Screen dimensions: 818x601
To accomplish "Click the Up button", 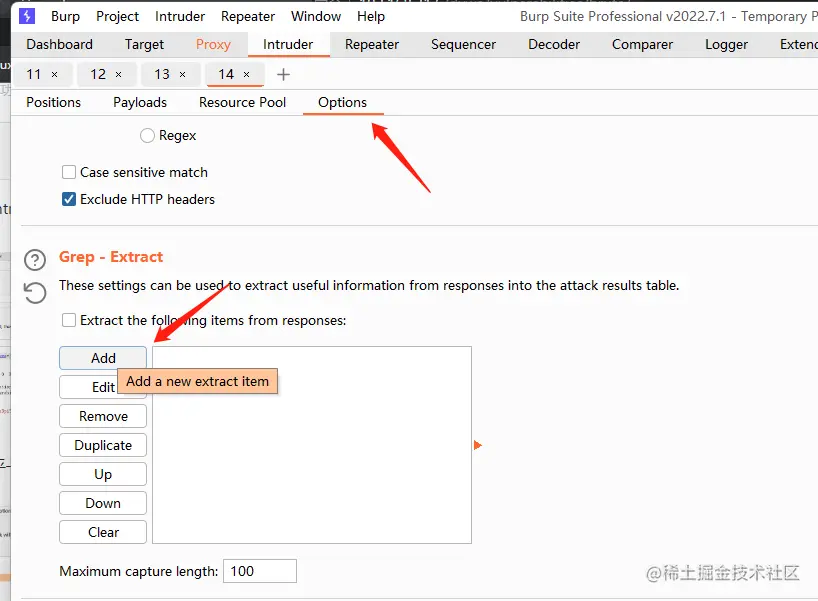I will coord(103,474).
